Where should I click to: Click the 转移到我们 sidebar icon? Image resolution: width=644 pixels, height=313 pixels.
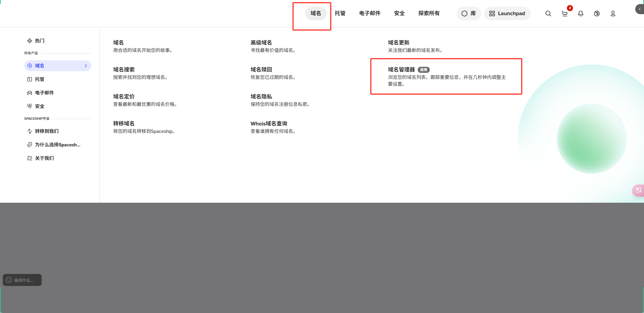pos(30,131)
